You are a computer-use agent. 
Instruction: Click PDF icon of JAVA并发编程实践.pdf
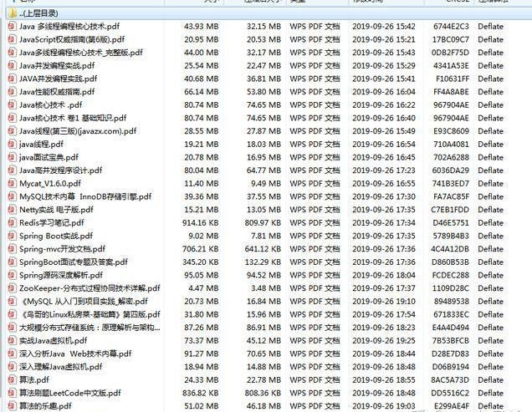(x=12, y=79)
